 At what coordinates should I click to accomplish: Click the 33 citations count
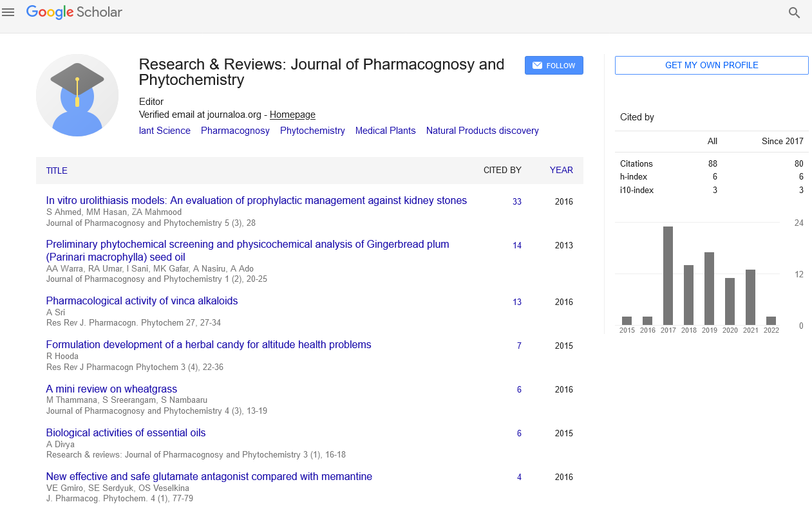[517, 202]
